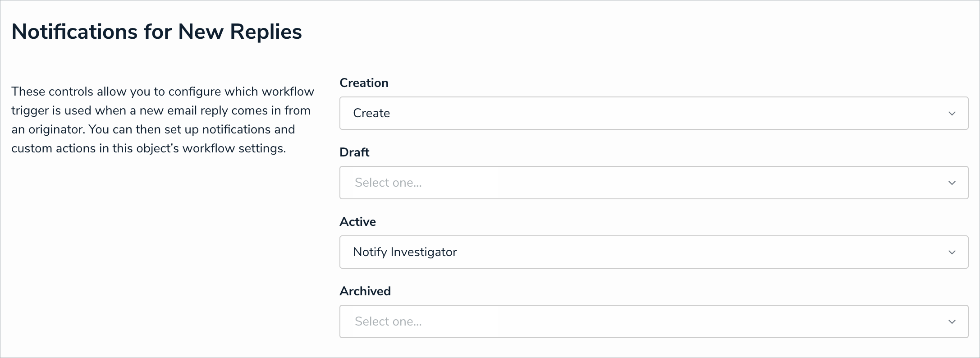980x358 pixels.
Task: Click the 'Draft' field label
Action: tap(354, 152)
